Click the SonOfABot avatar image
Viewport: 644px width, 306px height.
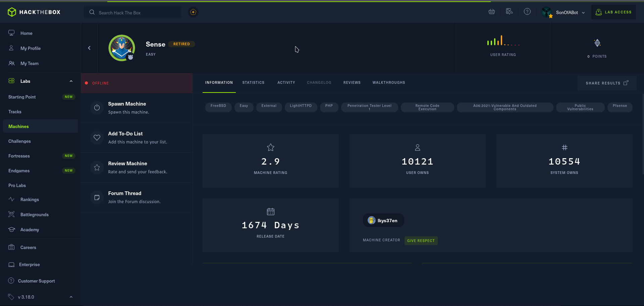(x=547, y=12)
